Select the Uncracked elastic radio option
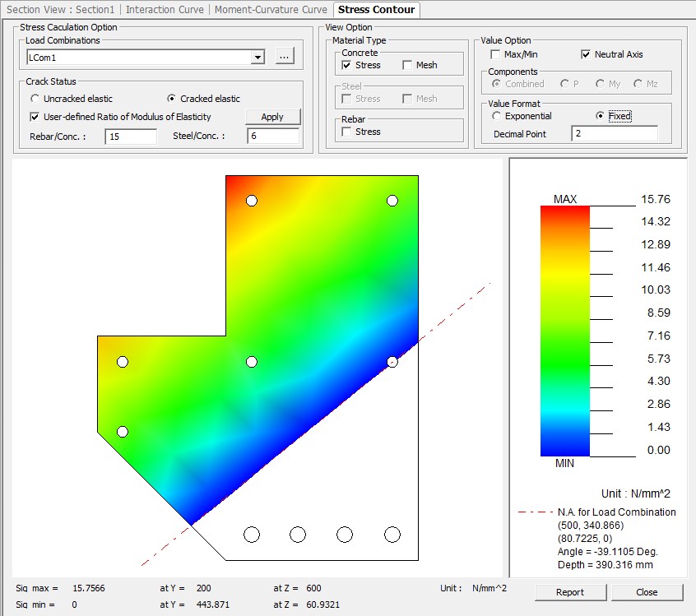Viewport: 696px width, 616px height. (x=35, y=99)
